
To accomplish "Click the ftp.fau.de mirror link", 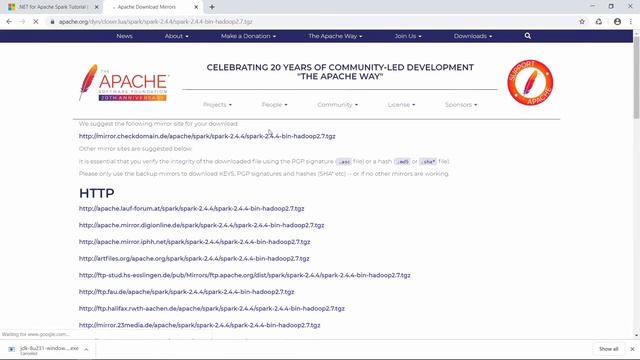I will pos(187,292).
